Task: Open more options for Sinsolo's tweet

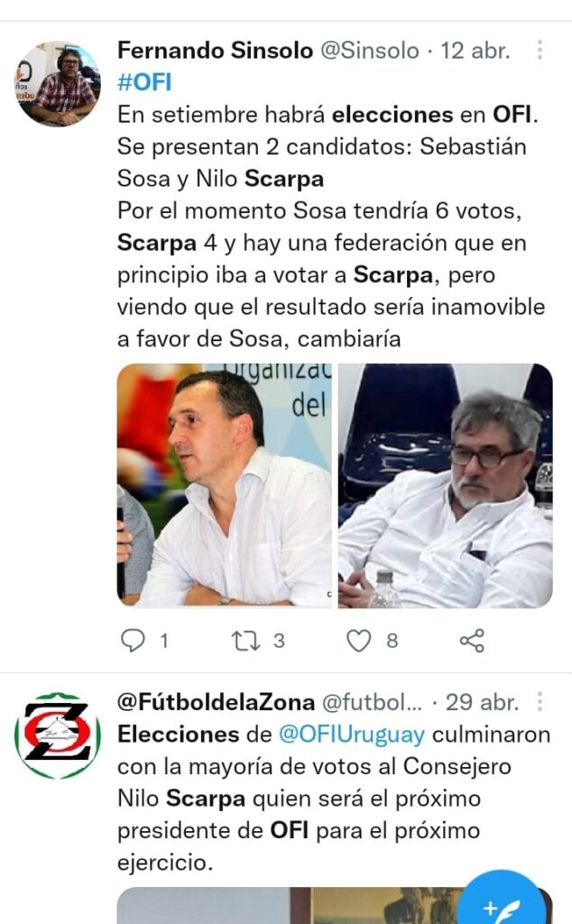Action: click(540, 51)
